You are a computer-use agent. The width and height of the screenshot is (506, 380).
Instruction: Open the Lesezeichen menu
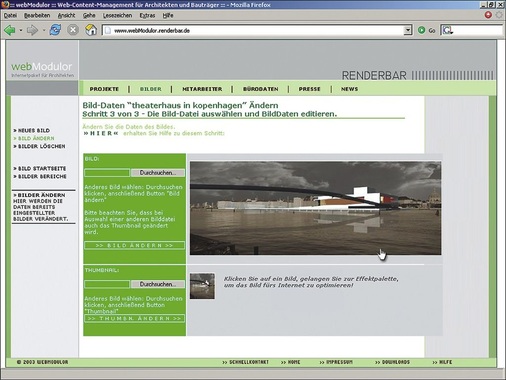coord(117,15)
